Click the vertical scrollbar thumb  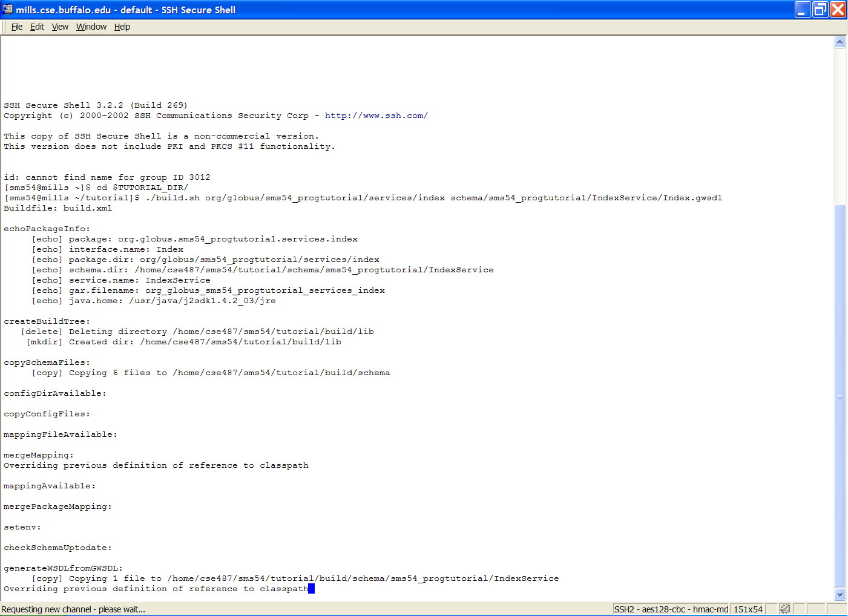[x=840, y=396]
